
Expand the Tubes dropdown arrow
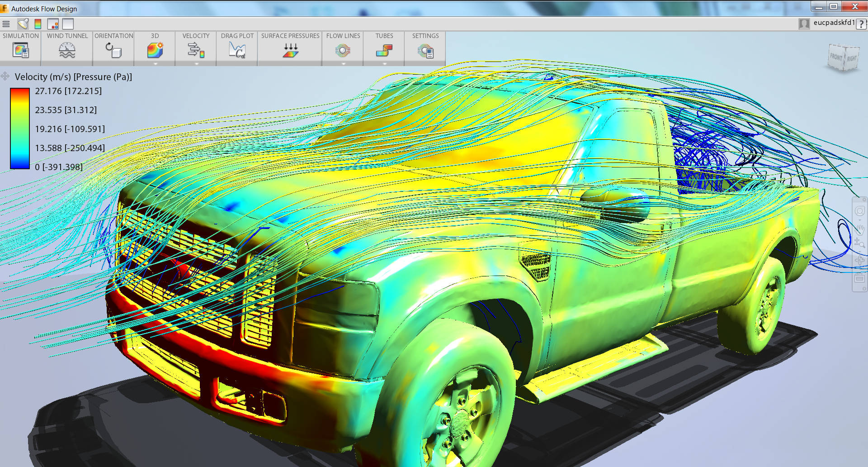point(384,64)
